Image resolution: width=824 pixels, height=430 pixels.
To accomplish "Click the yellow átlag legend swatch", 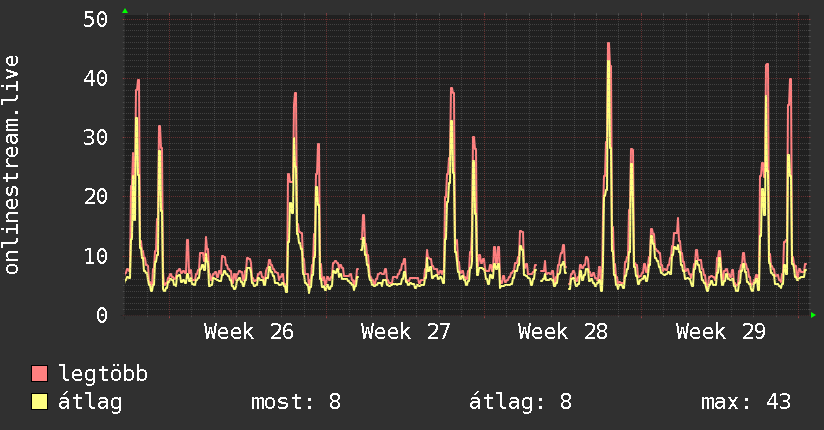I will pos(39,402).
